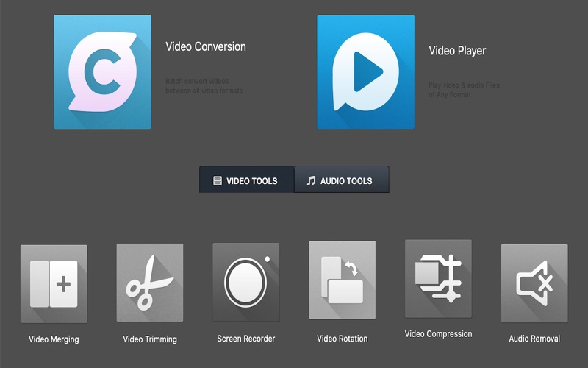Open the Video Conversion app icon
588x368 pixels.
(102, 72)
